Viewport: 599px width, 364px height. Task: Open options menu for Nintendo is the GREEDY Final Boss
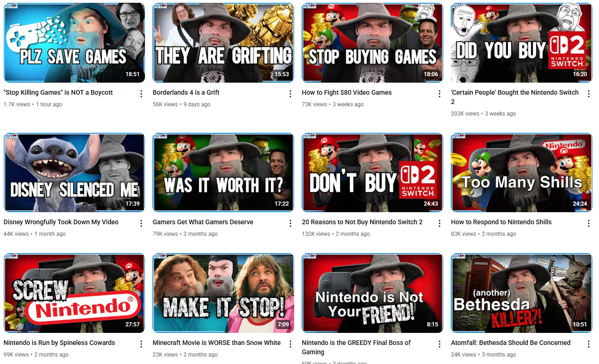click(x=440, y=344)
